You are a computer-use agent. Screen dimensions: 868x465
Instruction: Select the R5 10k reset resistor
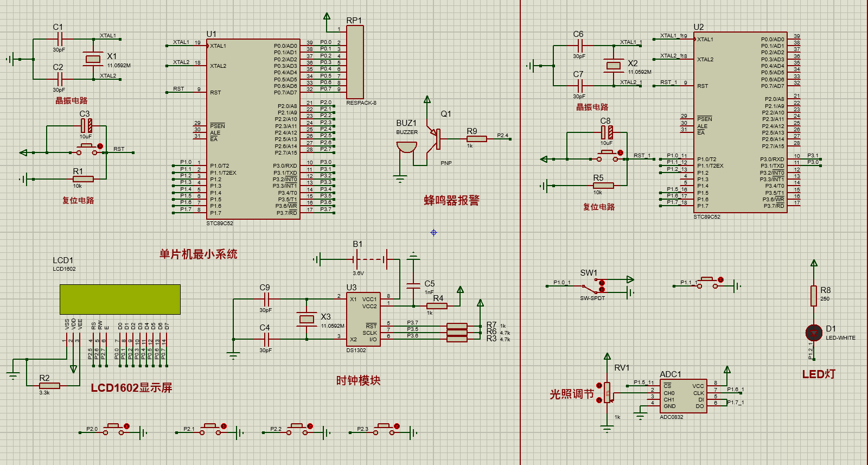click(x=603, y=185)
